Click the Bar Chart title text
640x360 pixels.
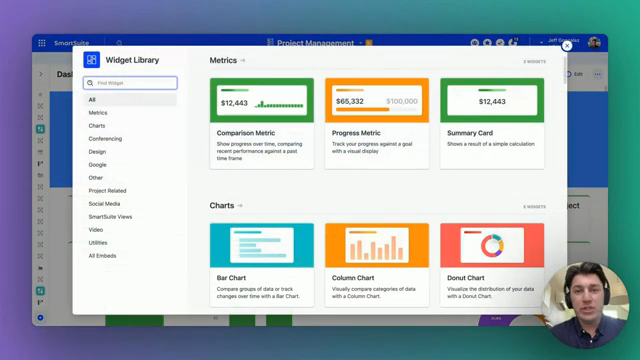(231, 278)
